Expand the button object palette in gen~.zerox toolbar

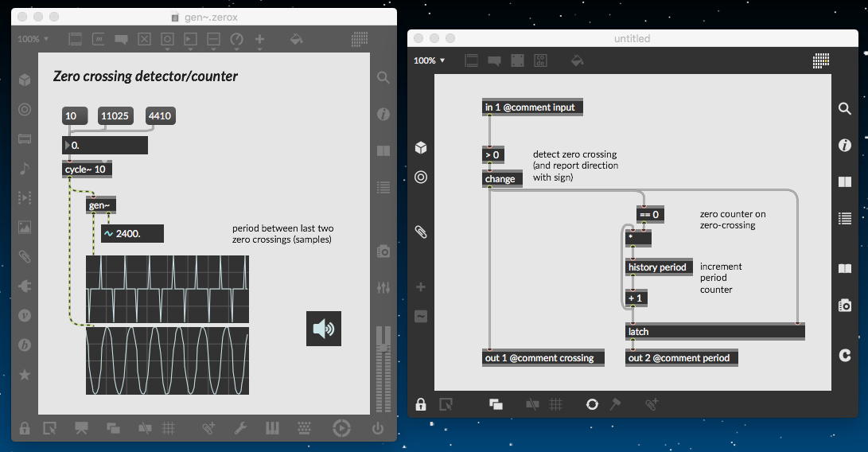coord(167,41)
